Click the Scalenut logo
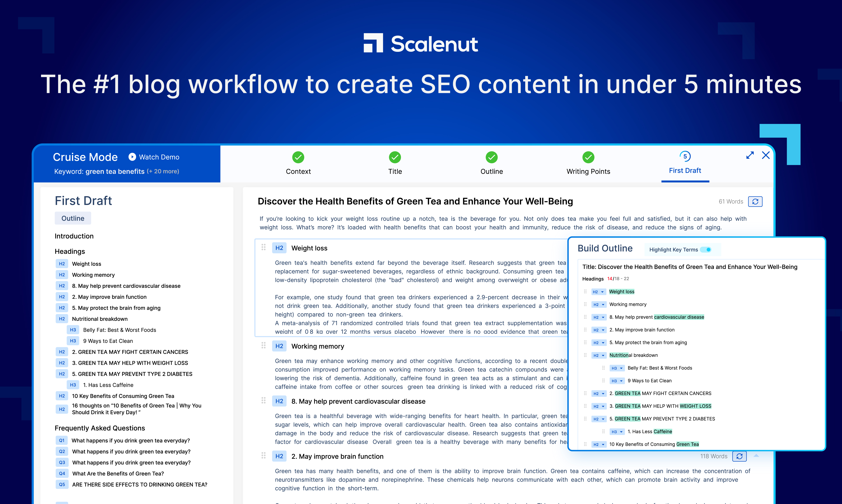 tap(421, 43)
